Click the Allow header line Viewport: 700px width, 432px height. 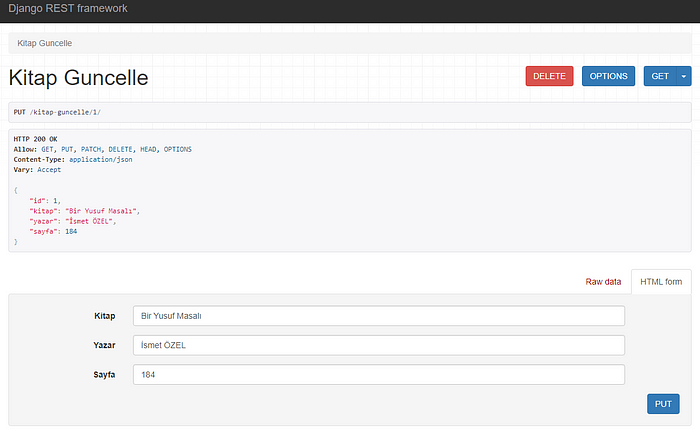point(102,149)
